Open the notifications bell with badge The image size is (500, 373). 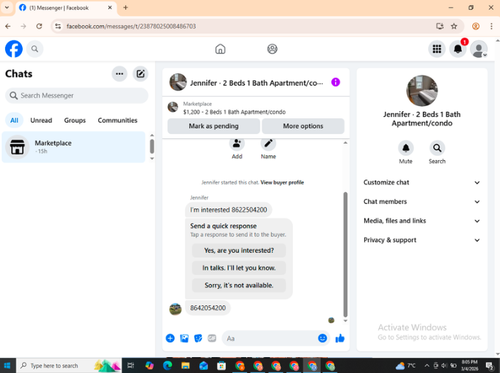coord(458,49)
